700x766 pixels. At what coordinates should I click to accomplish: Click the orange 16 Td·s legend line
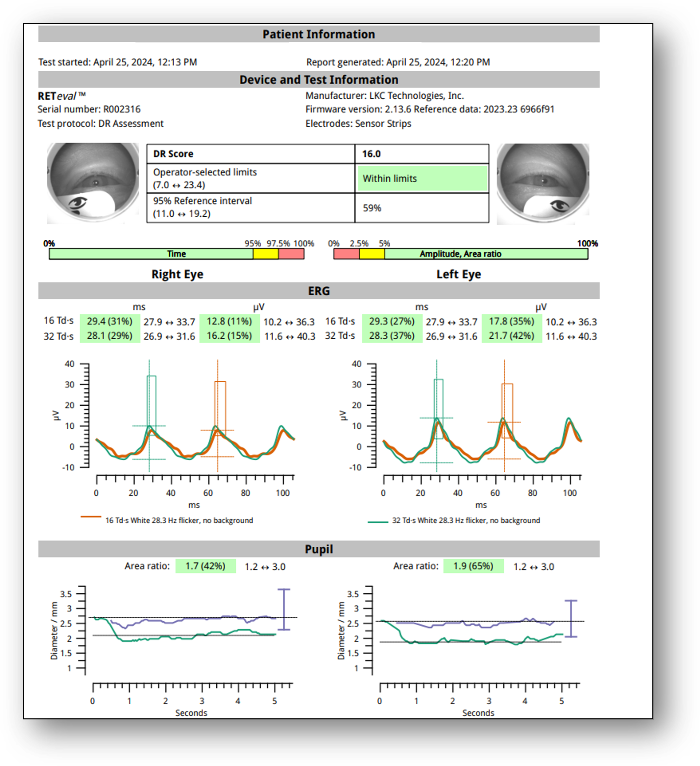pyautogui.click(x=91, y=517)
